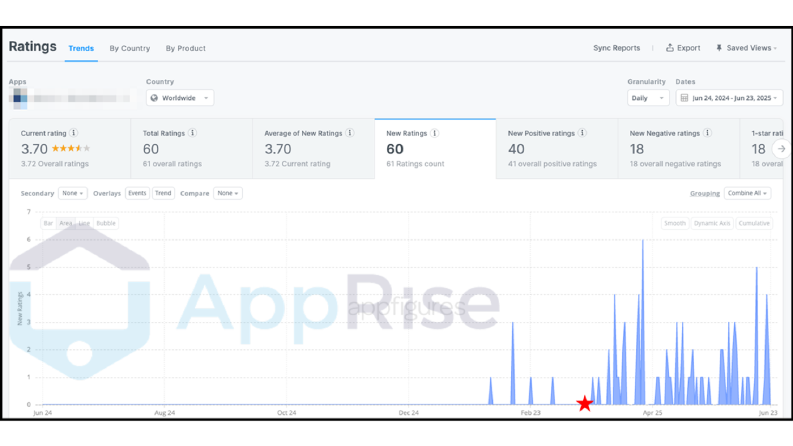Open the Secondary None dropdown
The width and height of the screenshot is (793, 446).
[73, 193]
